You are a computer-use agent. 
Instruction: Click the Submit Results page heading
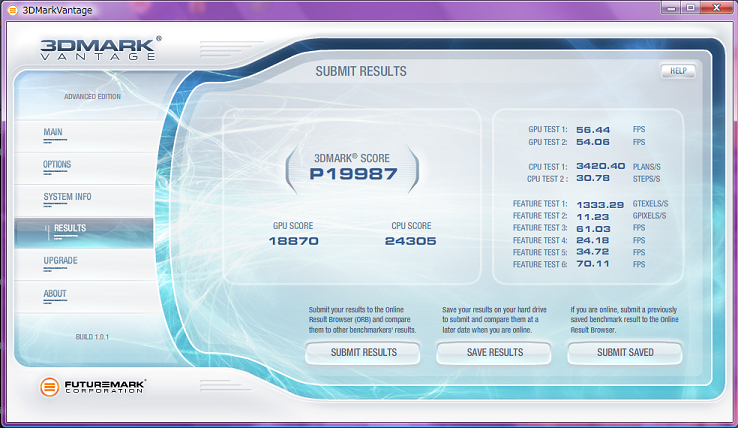click(x=361, y=72)
